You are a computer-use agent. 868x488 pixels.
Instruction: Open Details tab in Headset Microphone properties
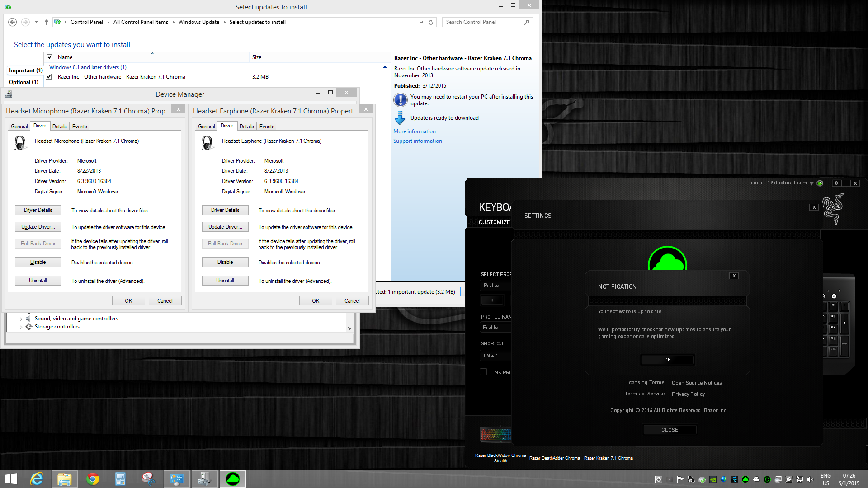[59, 127]
